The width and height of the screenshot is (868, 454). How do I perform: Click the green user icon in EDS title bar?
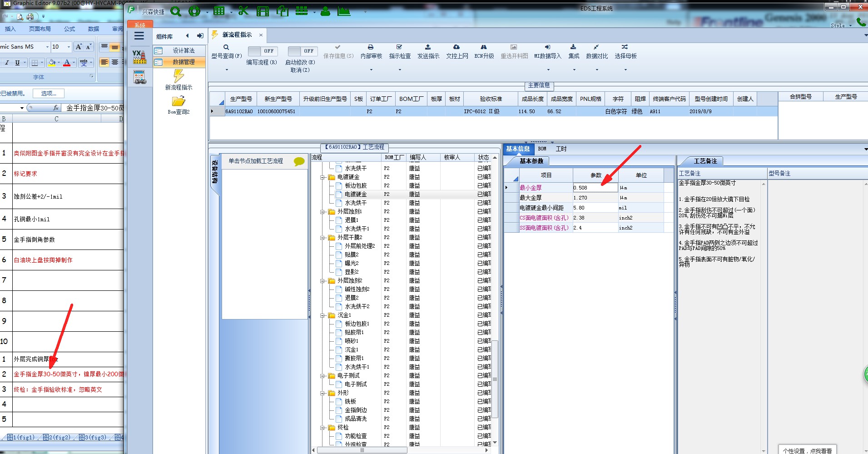325,11
